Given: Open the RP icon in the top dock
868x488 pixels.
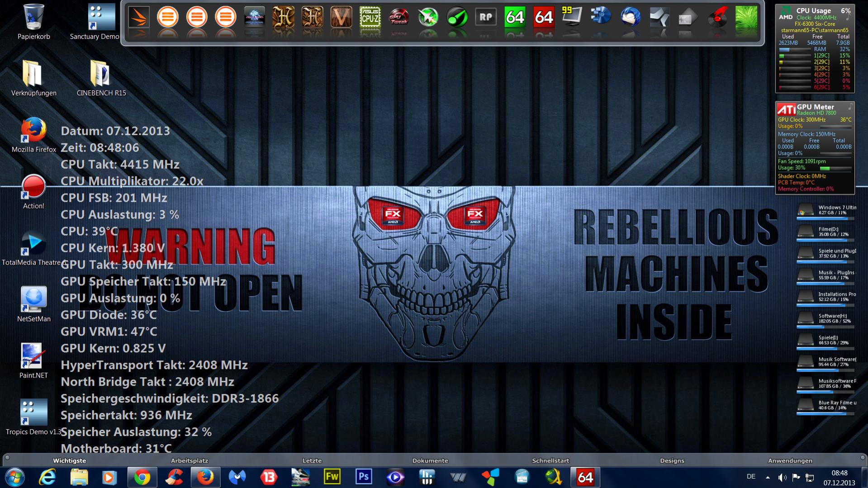Looking at the screenshot, I should (486, 17).
